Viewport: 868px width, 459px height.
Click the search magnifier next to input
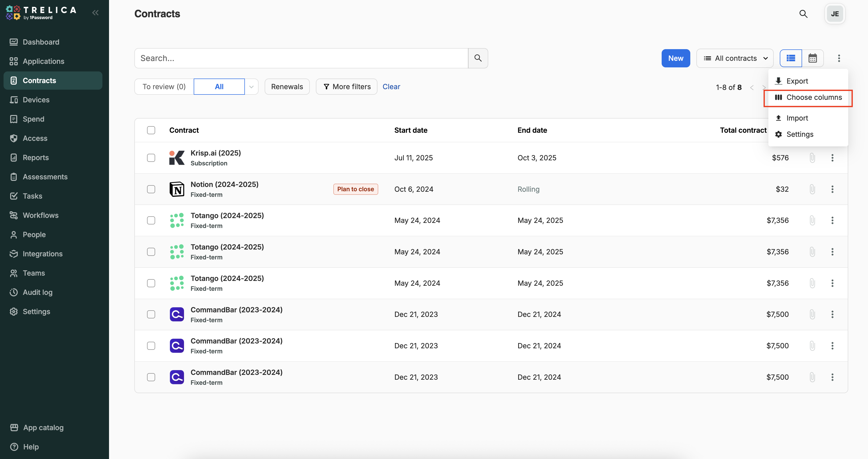pyautogui.click(x=477, y=58)
